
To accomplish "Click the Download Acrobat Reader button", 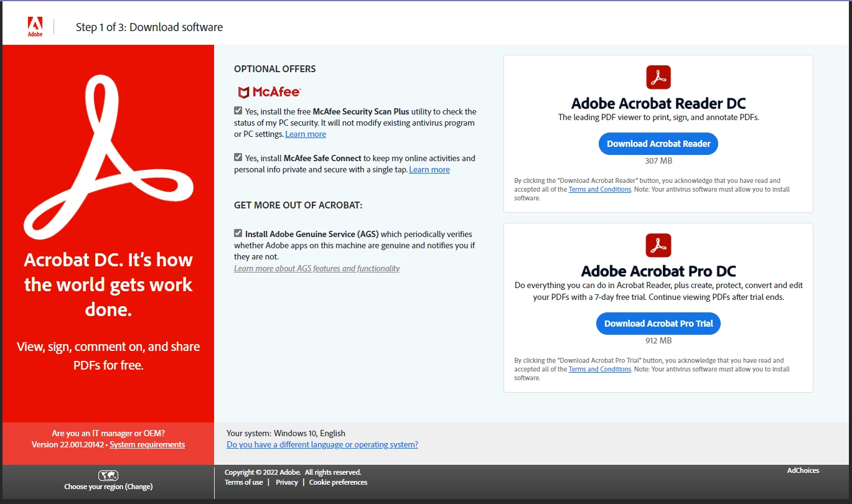I will [x=658, y=144].
